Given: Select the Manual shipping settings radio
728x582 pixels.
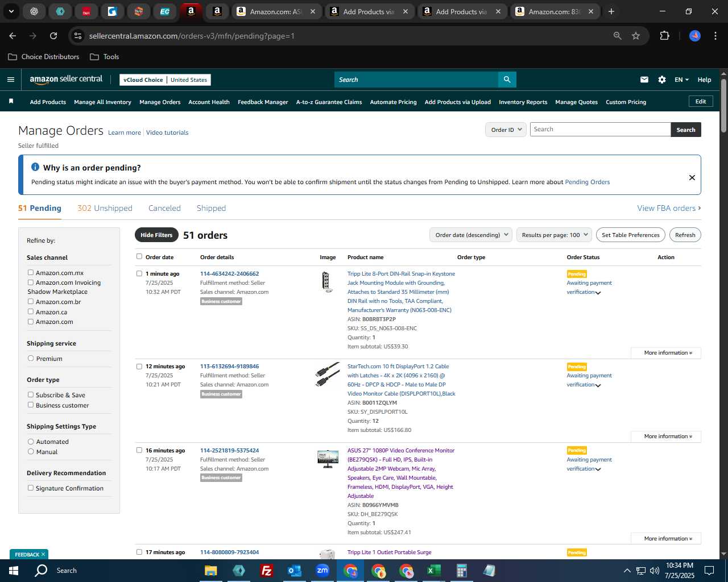Looking at the screenshot, I should (31, 451).
